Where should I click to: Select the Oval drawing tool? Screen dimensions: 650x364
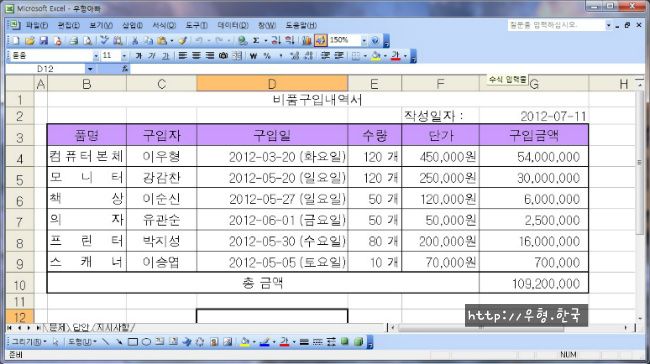click(x=146, y=342)
